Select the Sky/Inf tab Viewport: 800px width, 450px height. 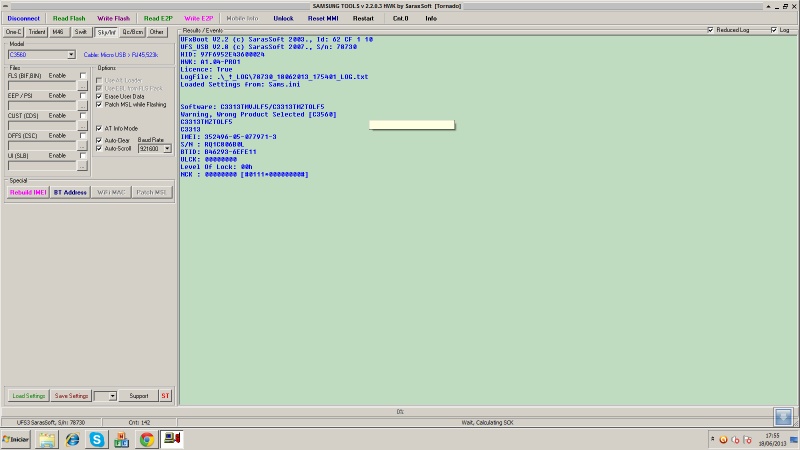pos(107,32)
